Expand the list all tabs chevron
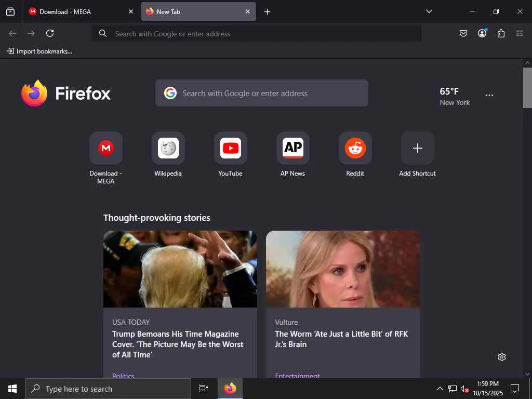This screenshot has height=399, width=532. click(x=429, y=11)
